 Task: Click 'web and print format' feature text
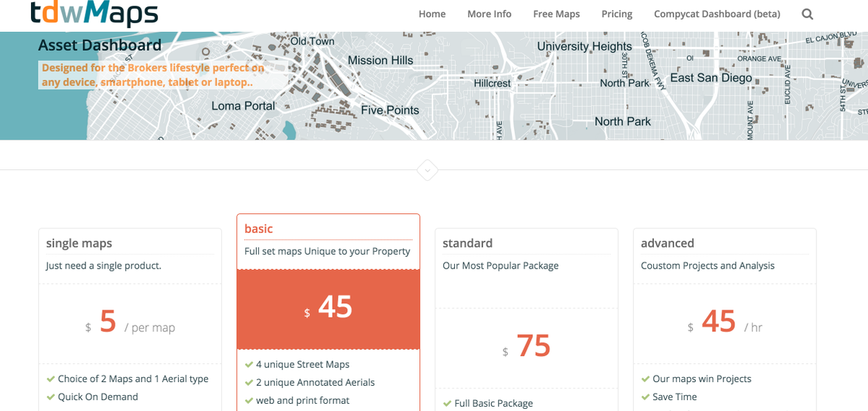coord(302,400)
